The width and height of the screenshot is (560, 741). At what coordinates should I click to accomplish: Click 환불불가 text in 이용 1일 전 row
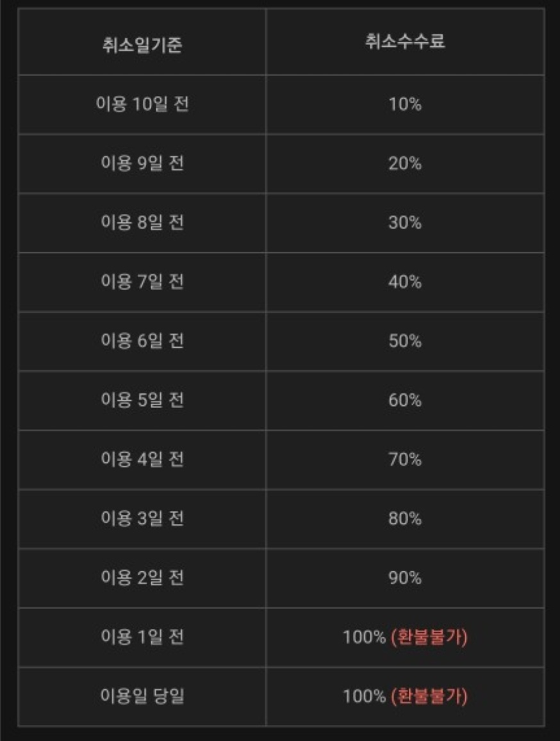[x=429, y=637]
